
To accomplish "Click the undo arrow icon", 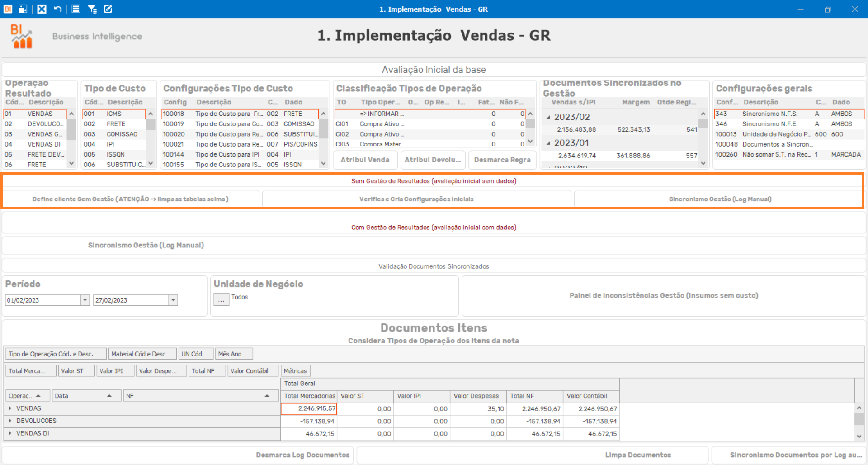I will [x=57, y=9].
